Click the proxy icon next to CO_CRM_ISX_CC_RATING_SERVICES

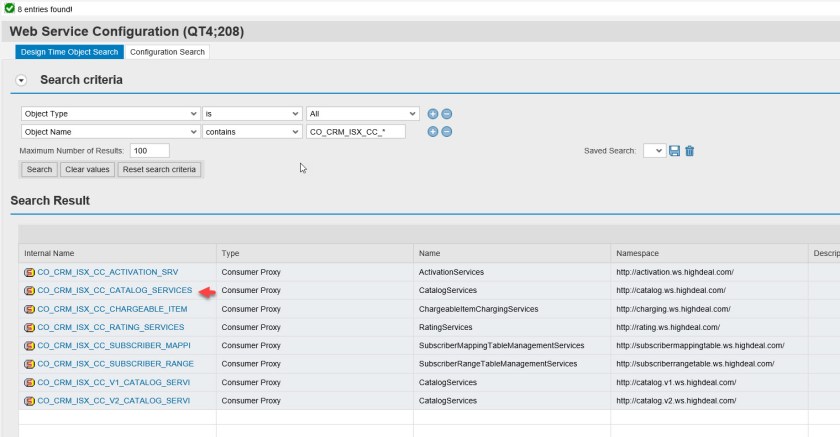[29, 327]
